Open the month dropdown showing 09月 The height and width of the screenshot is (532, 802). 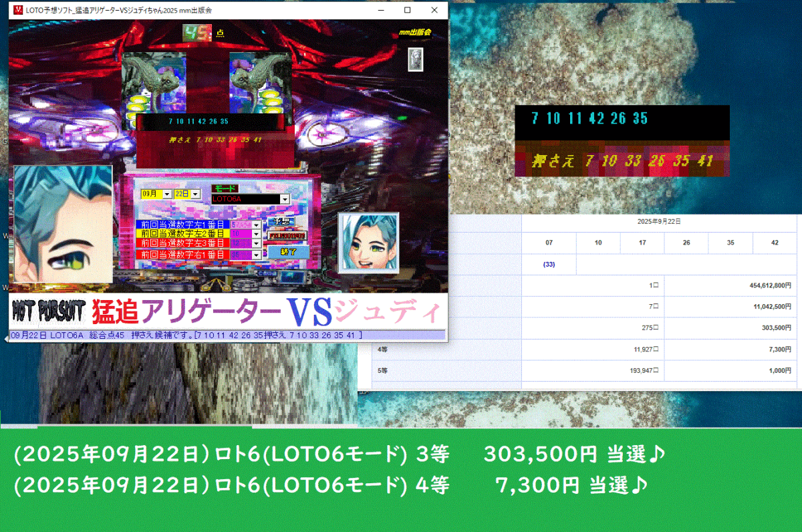click(x=167, y=194)
